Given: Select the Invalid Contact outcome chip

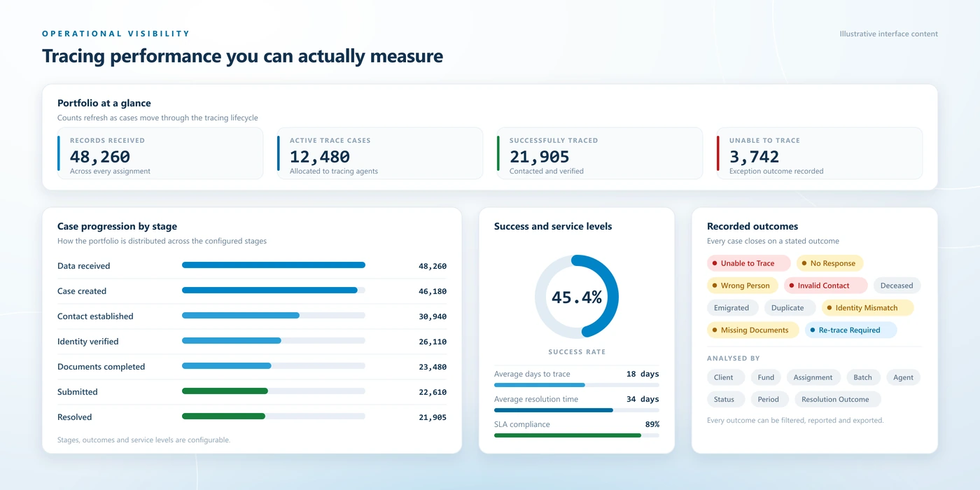Looking at the screenshot, I should (x=825, y=286).
